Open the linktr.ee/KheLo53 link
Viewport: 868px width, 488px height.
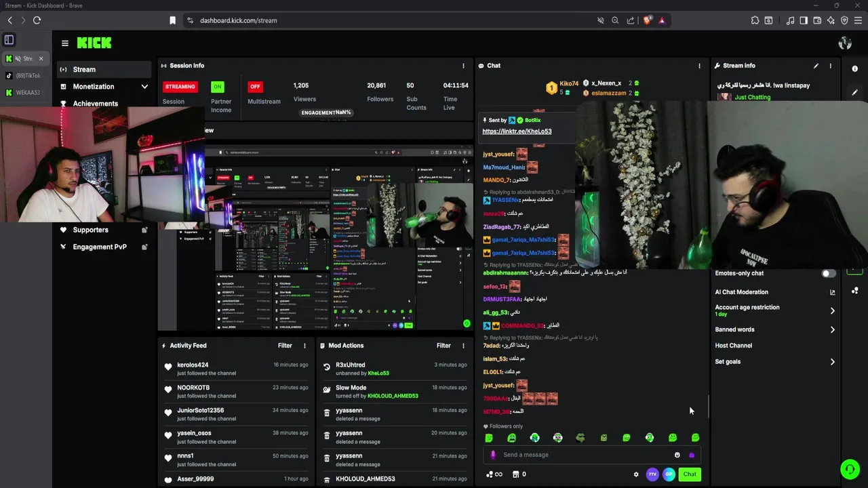[517, 131]
